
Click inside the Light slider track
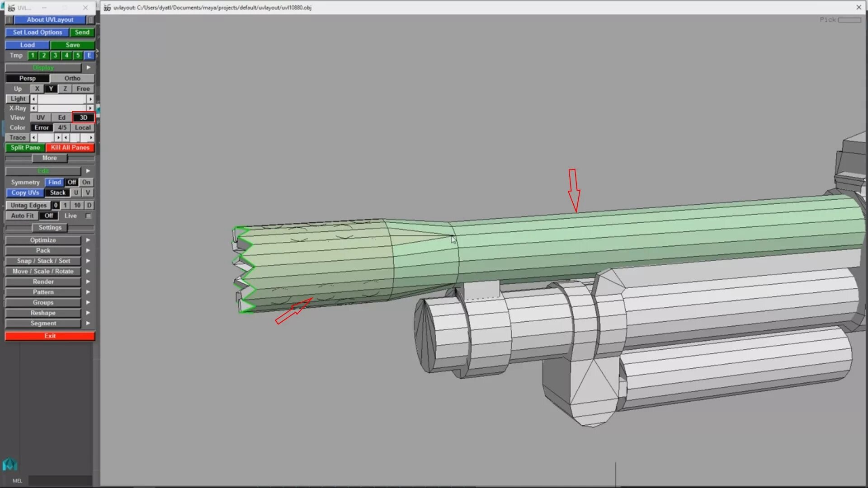tap(62, 99)
